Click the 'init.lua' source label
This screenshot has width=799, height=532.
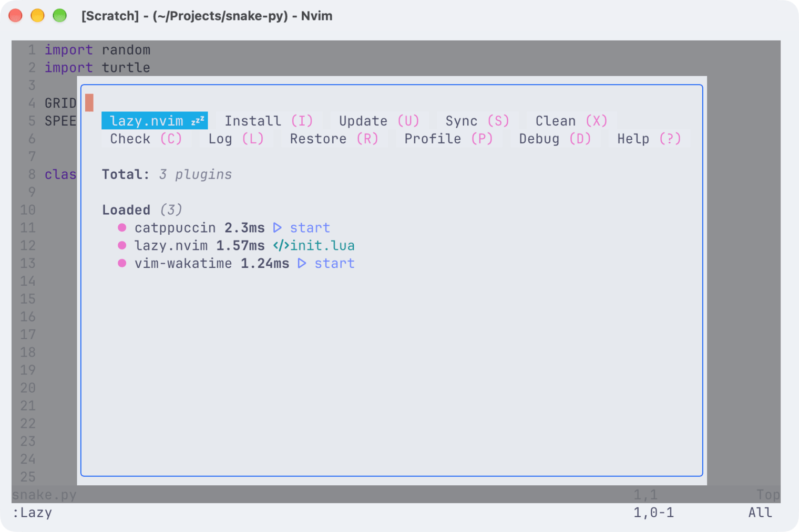pyautogui.click(x=322, y=245)
